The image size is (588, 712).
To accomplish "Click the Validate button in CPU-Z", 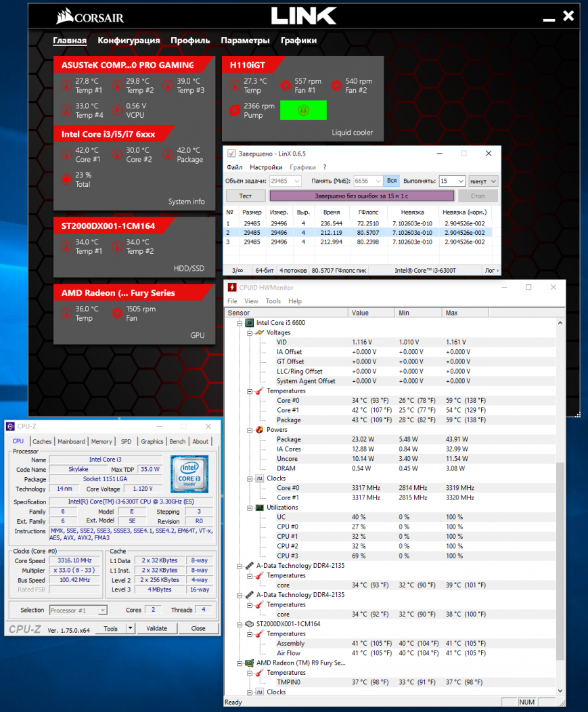I will tap(157, 629).
